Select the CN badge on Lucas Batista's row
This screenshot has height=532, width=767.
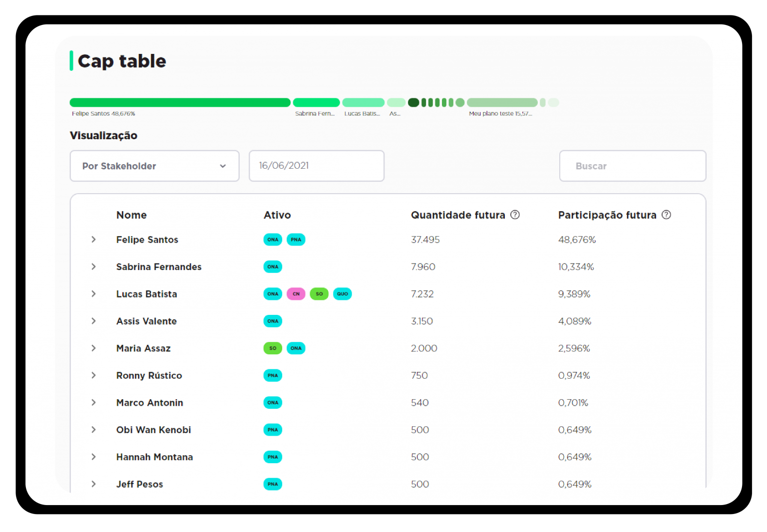(x=296, y=294)
